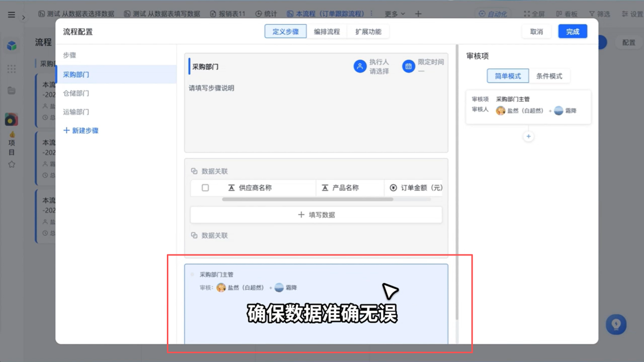644x362 pixels.
Task: Open the 测试 从数据表填写数据 tab
Action: [162, 14]
